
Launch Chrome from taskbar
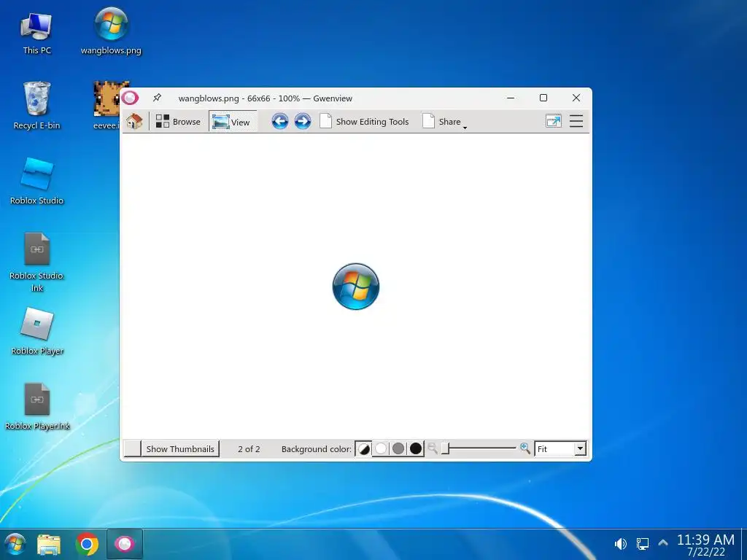(x=88, y=544)
